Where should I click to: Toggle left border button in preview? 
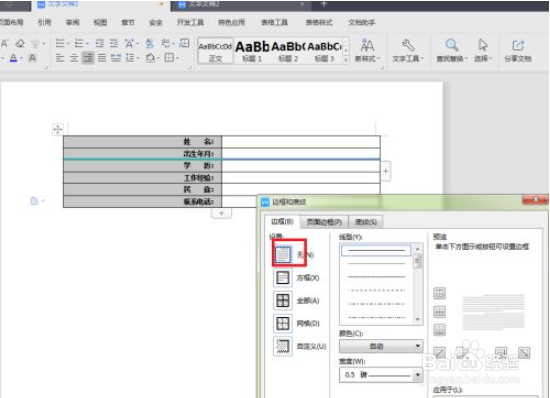coord(462,352)
